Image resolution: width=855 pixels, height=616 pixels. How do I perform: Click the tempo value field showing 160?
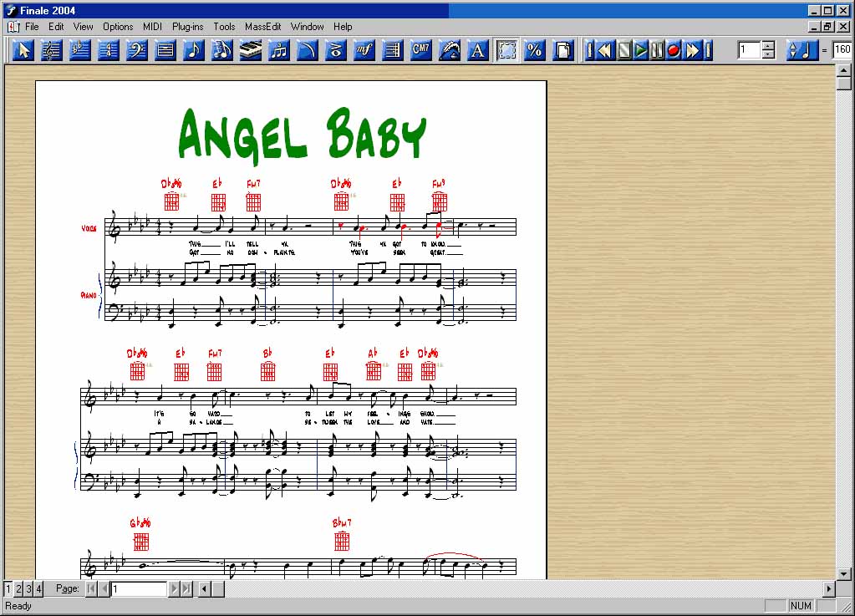[842, 50]
